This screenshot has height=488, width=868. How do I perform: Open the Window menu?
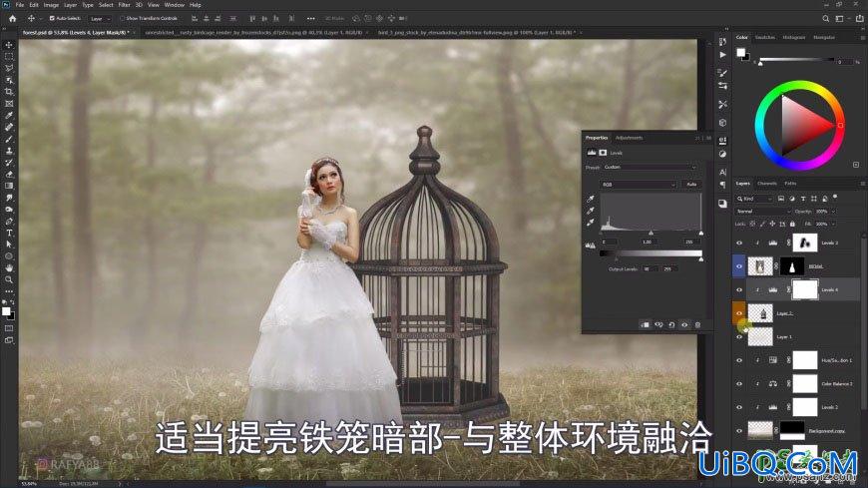(x=175, y=5)
